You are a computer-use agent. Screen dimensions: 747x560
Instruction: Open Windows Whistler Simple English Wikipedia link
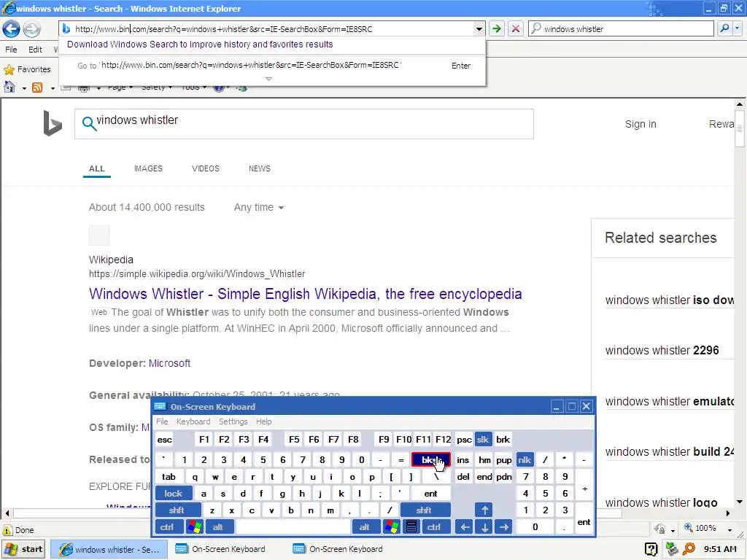coord(306,294)
